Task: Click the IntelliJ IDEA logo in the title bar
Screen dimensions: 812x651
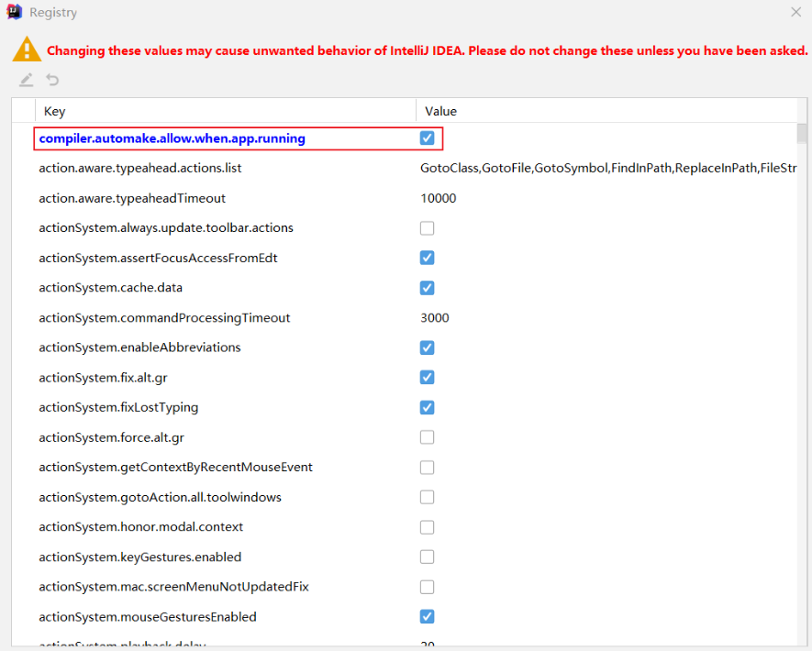Action: [x=14, y=11]
